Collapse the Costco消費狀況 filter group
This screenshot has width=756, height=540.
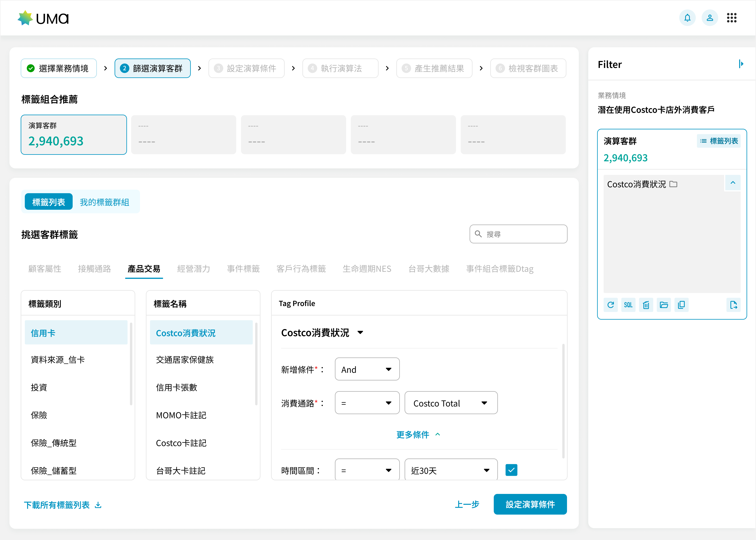(x=733, y=183)
